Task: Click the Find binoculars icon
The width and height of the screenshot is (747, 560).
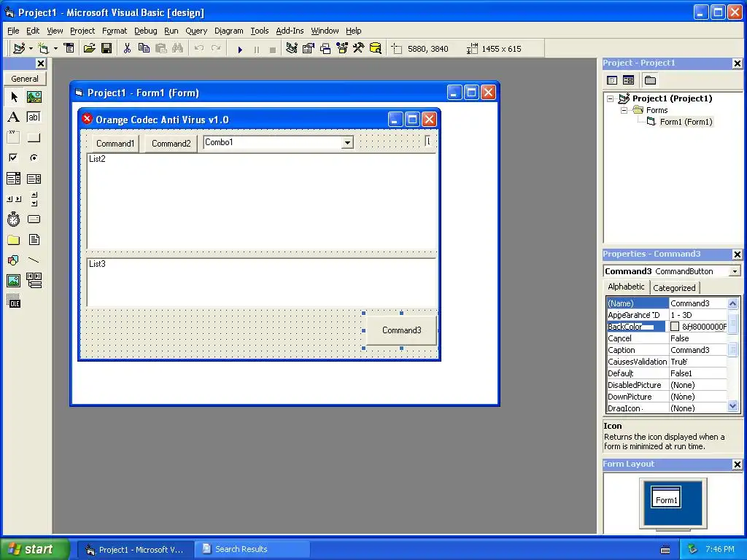Action: click(x=178, y=49)
